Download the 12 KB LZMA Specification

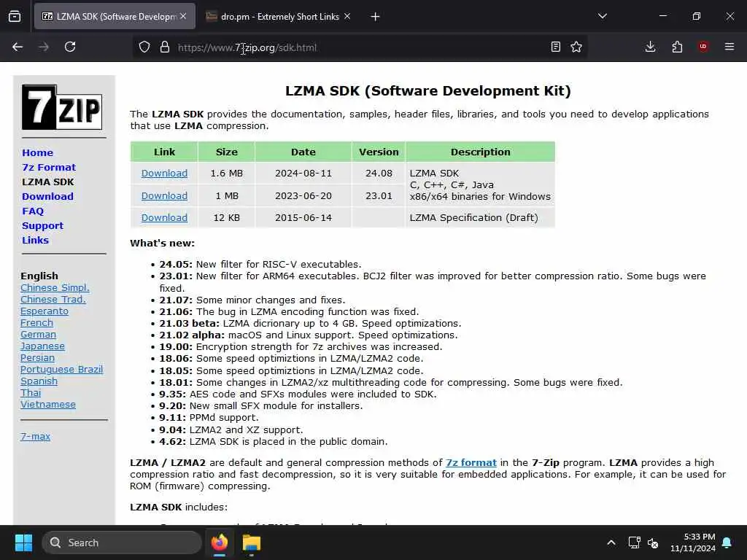pos(164,217)
